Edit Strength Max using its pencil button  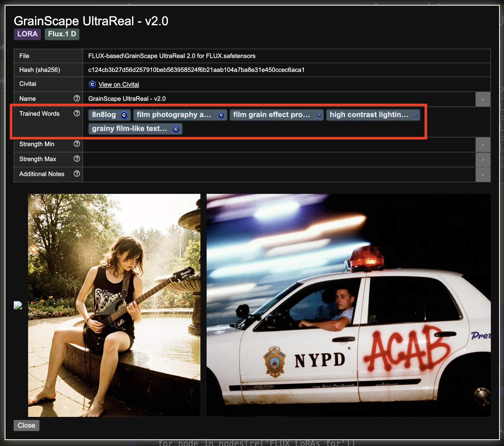coord(483,160)
